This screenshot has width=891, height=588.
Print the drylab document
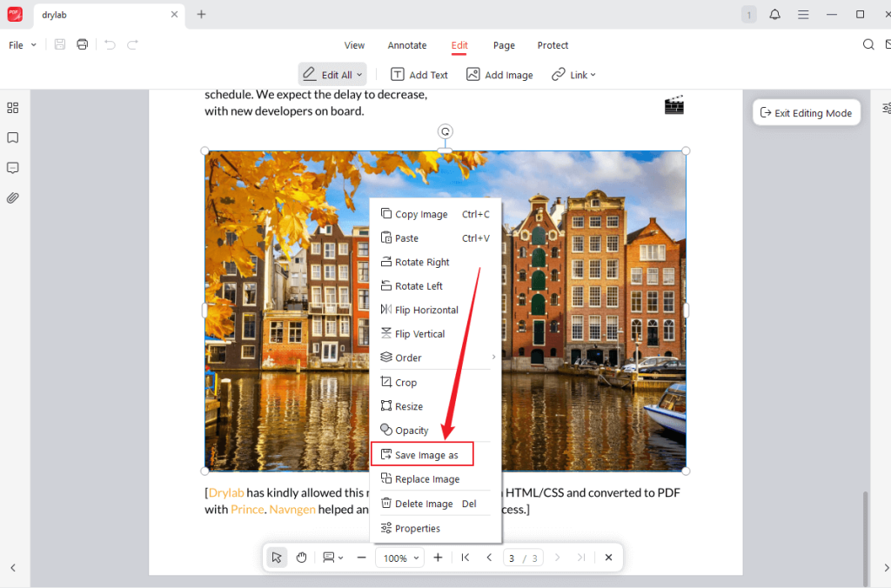click(x=82, y=43)
